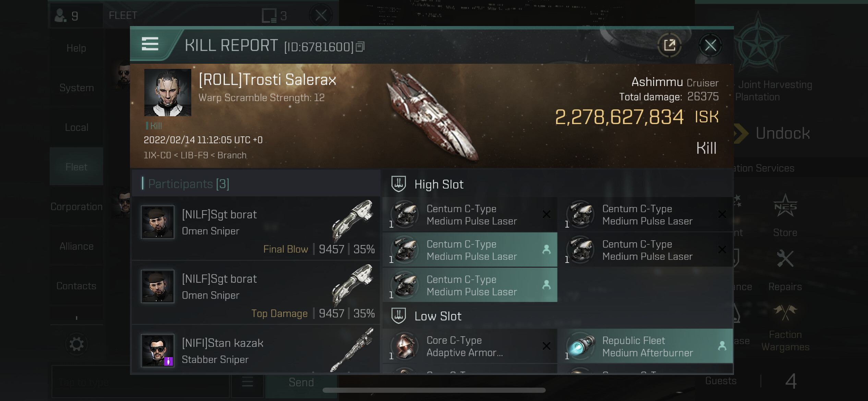
Task: Expand the Participants [3] header
Action: click(x=189, y=184)
